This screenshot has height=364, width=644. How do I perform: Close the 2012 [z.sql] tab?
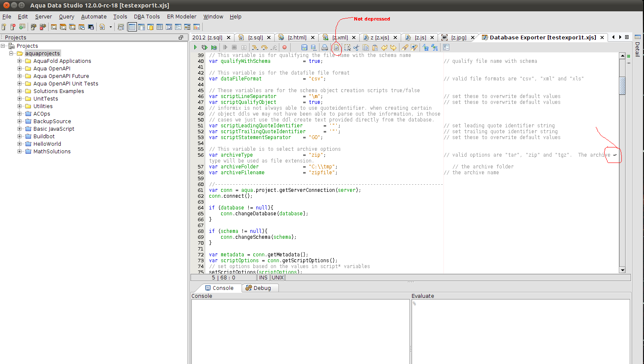pyautogui.click(x=229, y=37)
